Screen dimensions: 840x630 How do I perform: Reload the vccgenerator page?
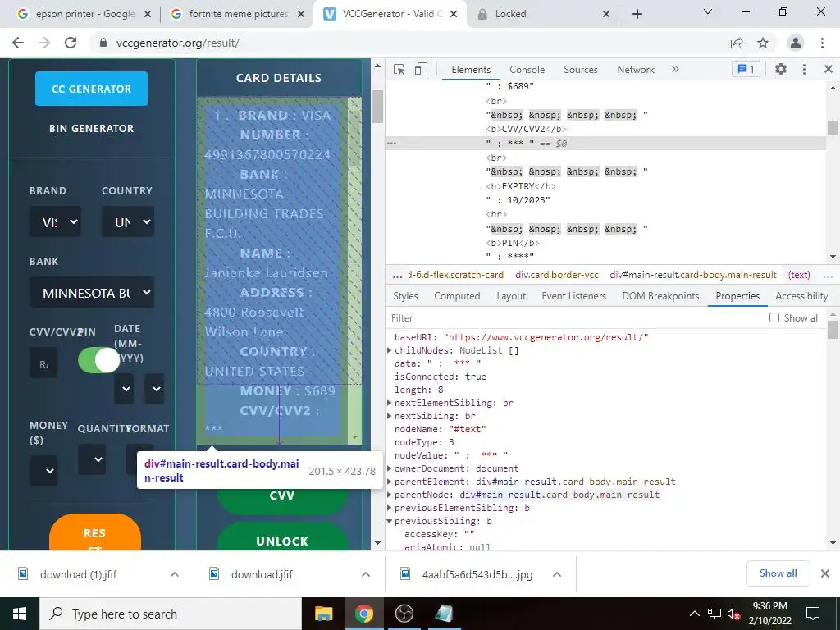pos(71,43)
